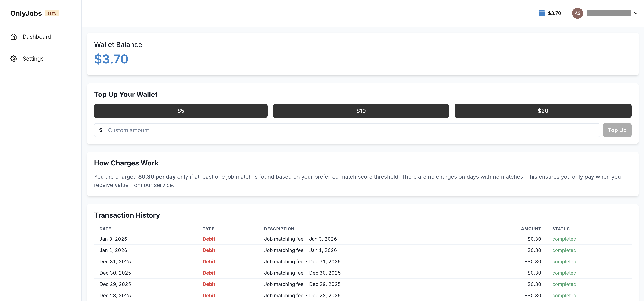Open the Dashboard via the home icon

click(14, 37)
